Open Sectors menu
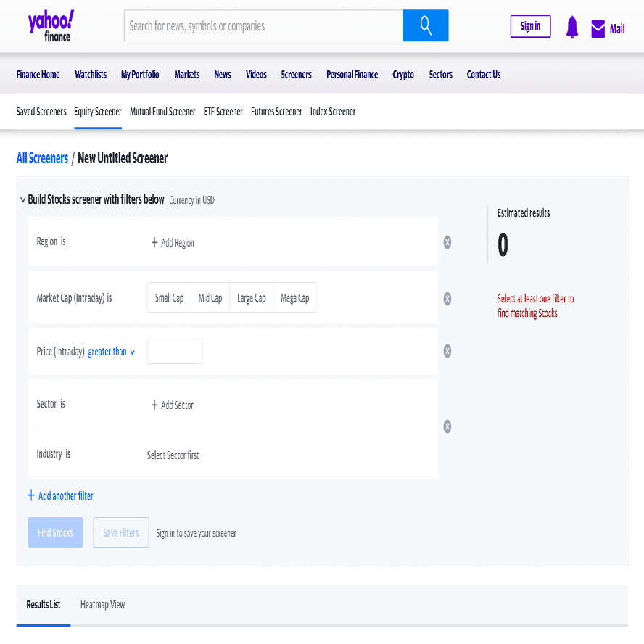The height and width of the screenshot is (644, 644). (441, 75)
